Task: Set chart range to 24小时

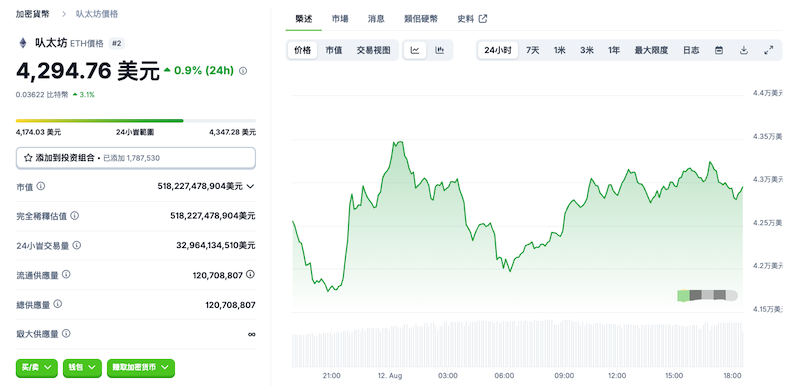Action: (x=498, y=50)
